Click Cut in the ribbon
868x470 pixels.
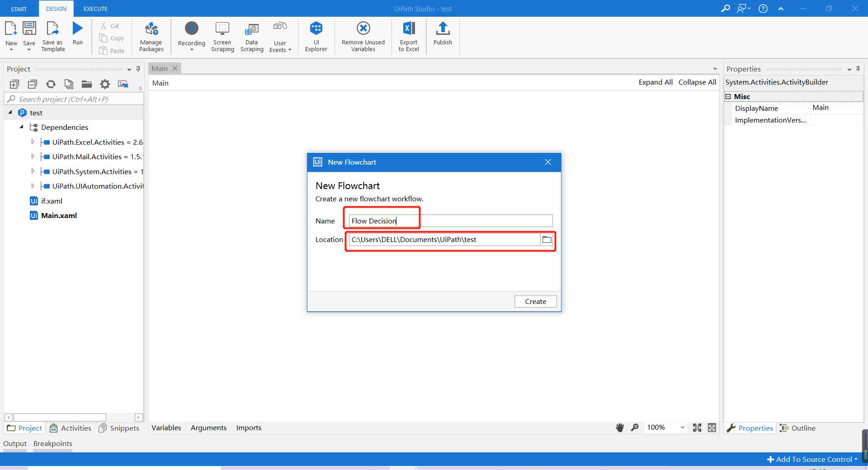110,26
